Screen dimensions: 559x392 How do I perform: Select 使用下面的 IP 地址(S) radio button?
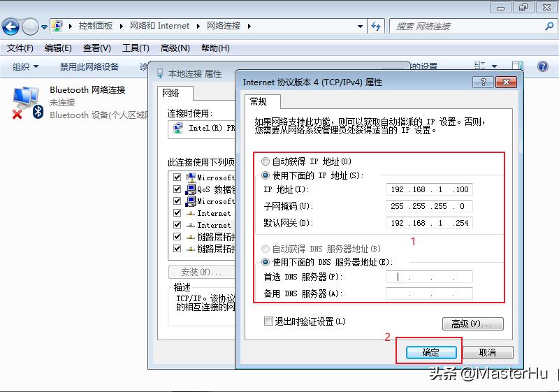point(266,175)
